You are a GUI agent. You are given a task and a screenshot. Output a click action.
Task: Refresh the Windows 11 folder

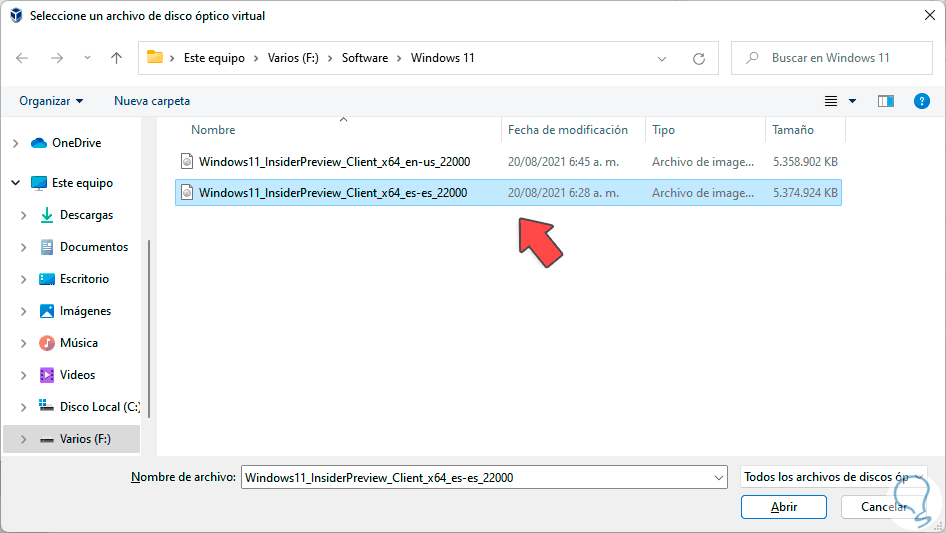[699, 59]
